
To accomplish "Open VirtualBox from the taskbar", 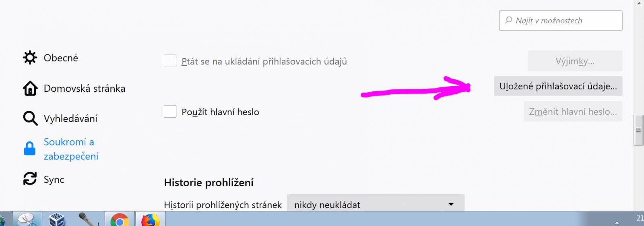I will 57,220.
